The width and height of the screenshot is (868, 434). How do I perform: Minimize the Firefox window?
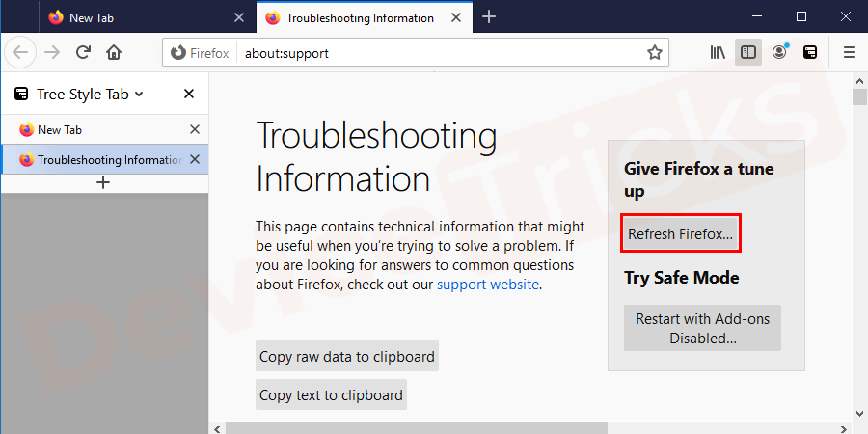click(757, 16)
